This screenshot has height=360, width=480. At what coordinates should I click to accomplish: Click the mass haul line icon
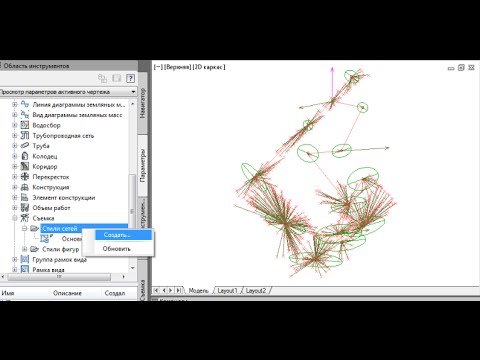pos(25,104)
